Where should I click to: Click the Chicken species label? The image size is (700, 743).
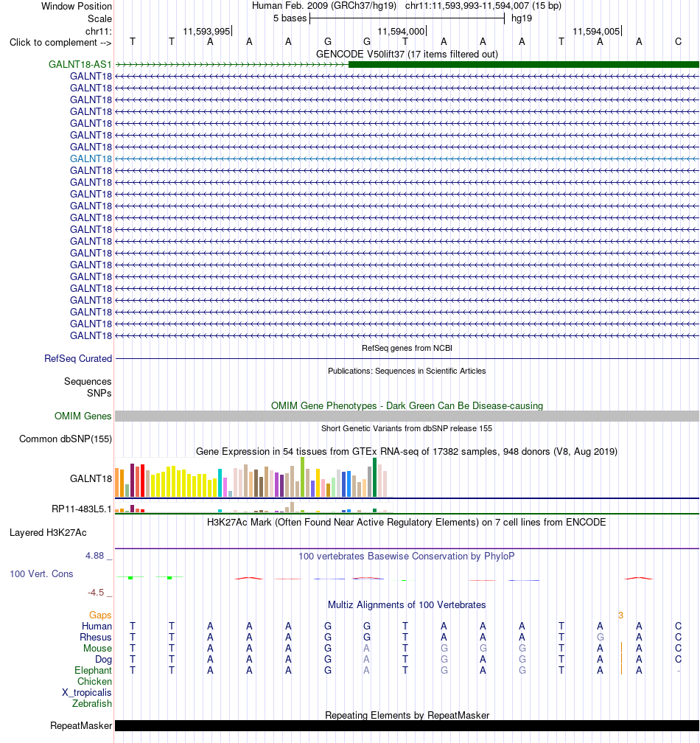click(x=94, y=681)
